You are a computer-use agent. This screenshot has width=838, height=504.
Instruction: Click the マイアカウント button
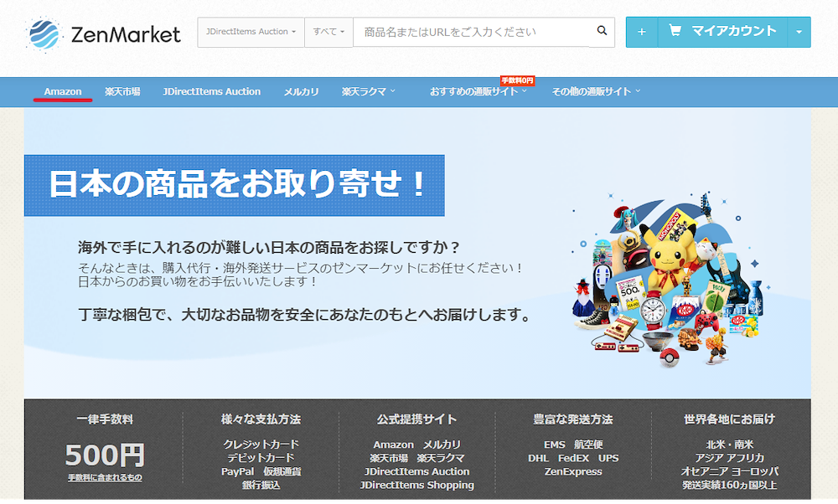pyautogui.click(x=722, y=32)
